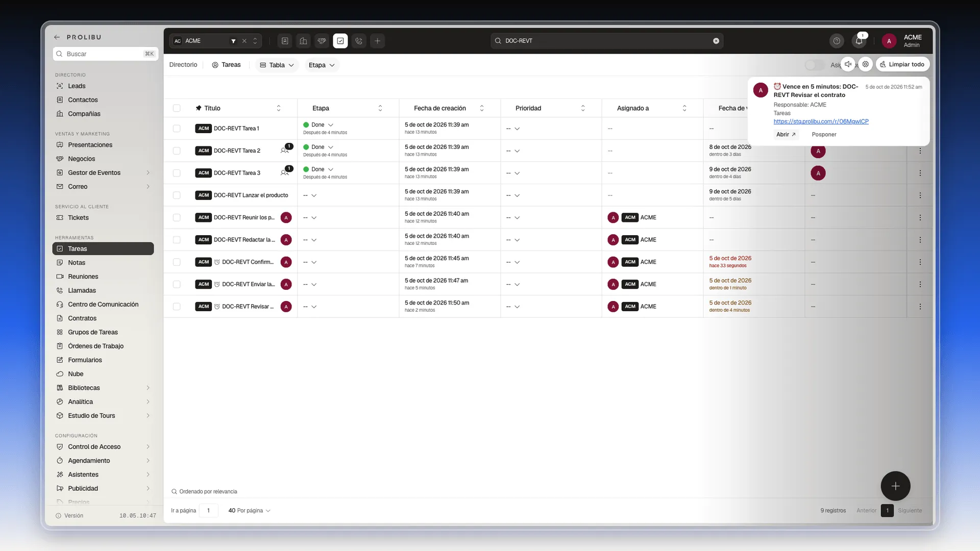This screenshot has height=551, width=980.
Task: Open the notifications bell icon
Action: tap(859, 41)
